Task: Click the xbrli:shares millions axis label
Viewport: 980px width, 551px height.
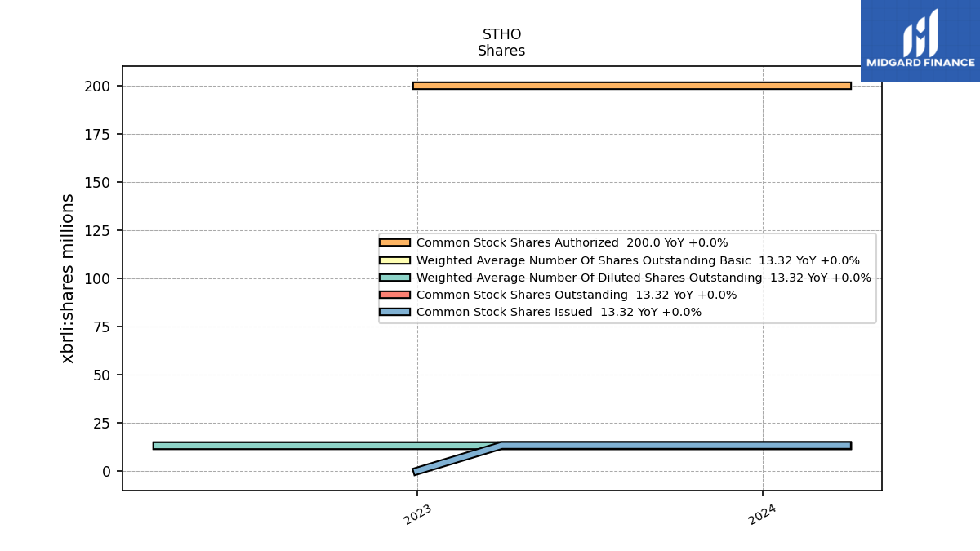Action: [68, 278]
